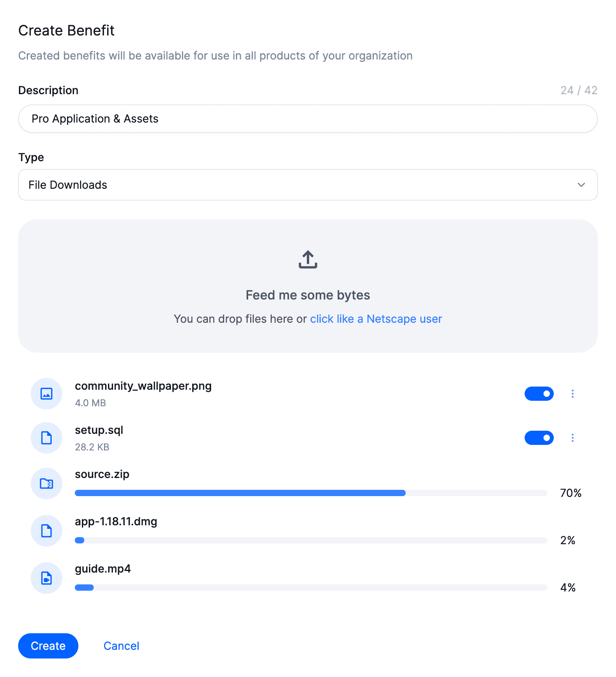The image size is (616, 677).
Task: Click the file icon beside setup.sql
Action: [x=46, y=438]
